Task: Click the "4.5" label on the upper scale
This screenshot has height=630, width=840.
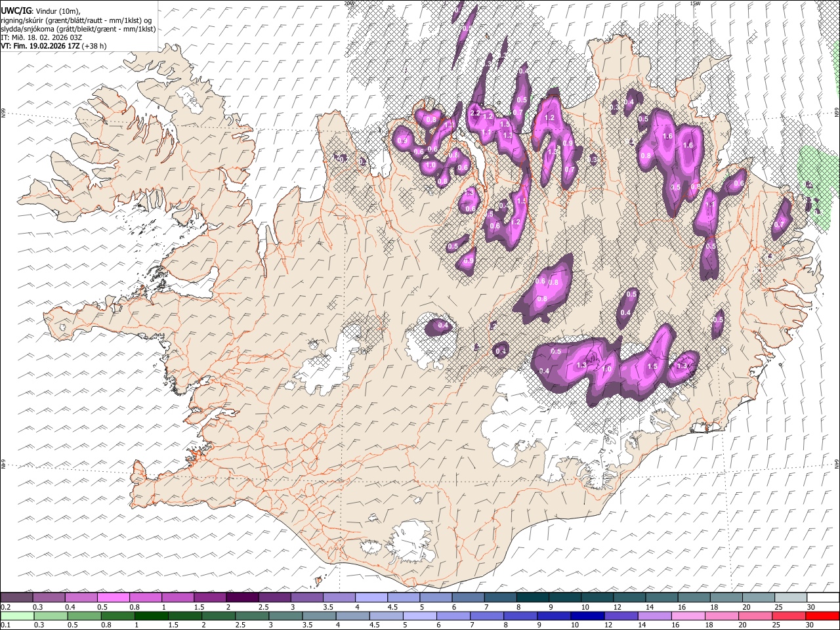Action: 392,607
